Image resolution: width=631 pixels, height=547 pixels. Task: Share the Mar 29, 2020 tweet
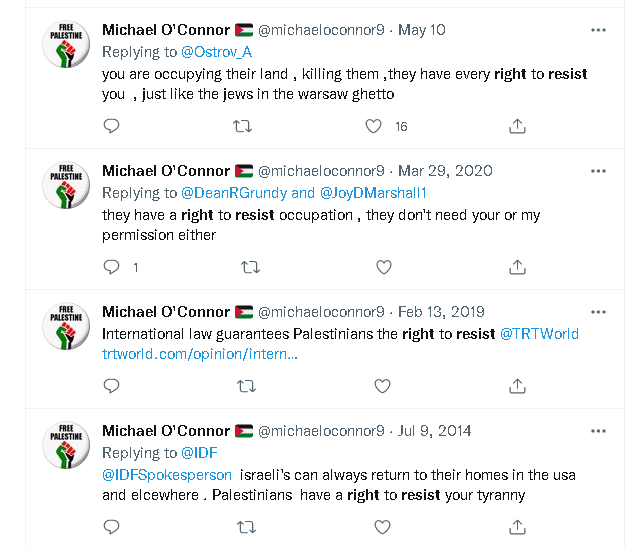tap(517, 267)
